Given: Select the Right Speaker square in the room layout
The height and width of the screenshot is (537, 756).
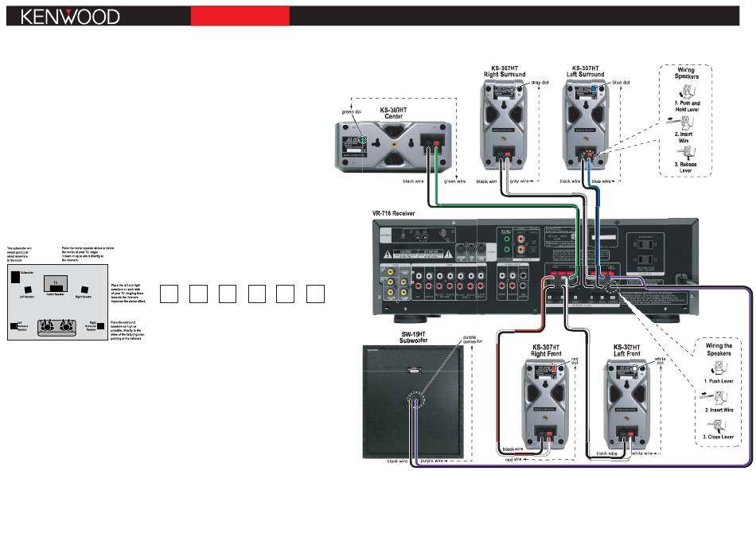Looking at the screenshot, I should (85, 290).
